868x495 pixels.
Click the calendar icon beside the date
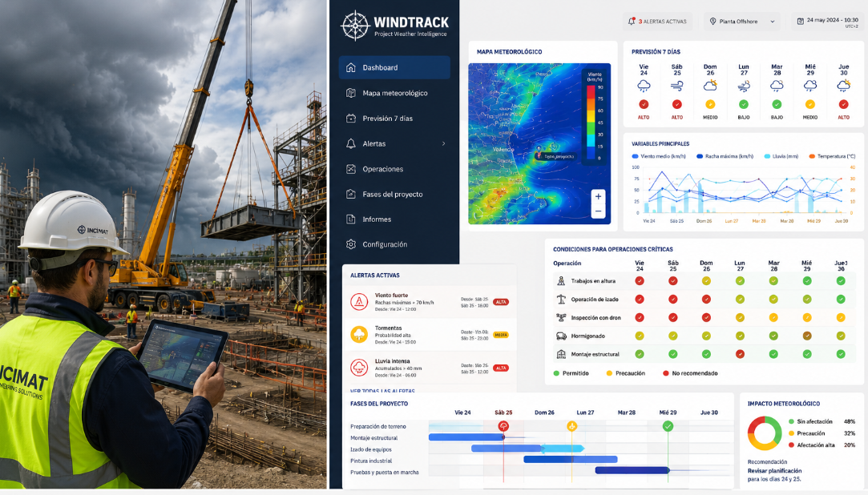pos(800,21)
